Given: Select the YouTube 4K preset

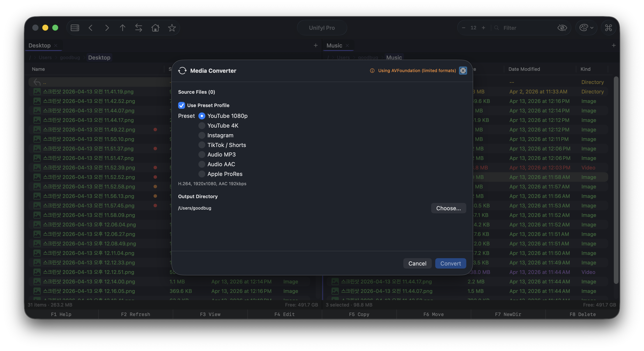Looking at the screenshot, I should (x=202, y=126).
